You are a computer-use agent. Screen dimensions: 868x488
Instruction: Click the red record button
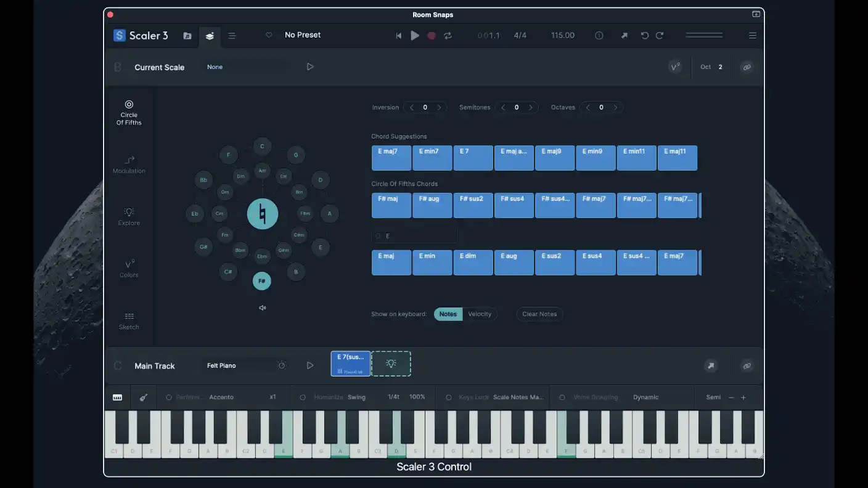(432, 36)
